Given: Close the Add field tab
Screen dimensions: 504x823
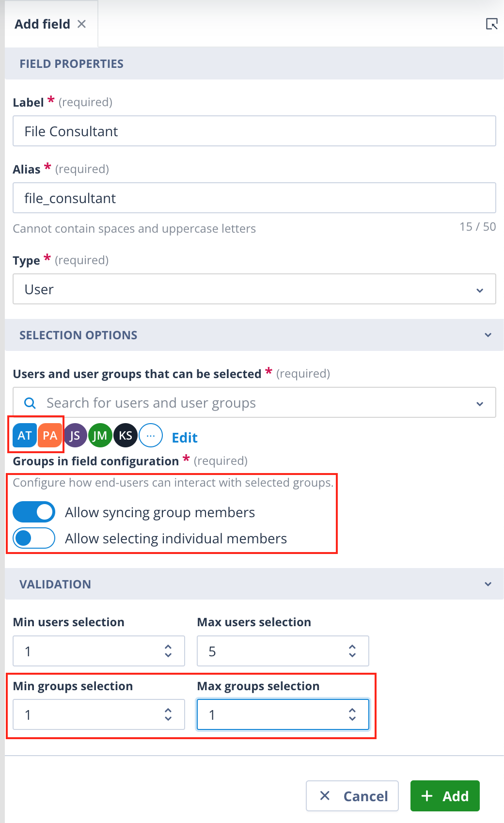Looking at the screenshot, I should coord(82,24).
